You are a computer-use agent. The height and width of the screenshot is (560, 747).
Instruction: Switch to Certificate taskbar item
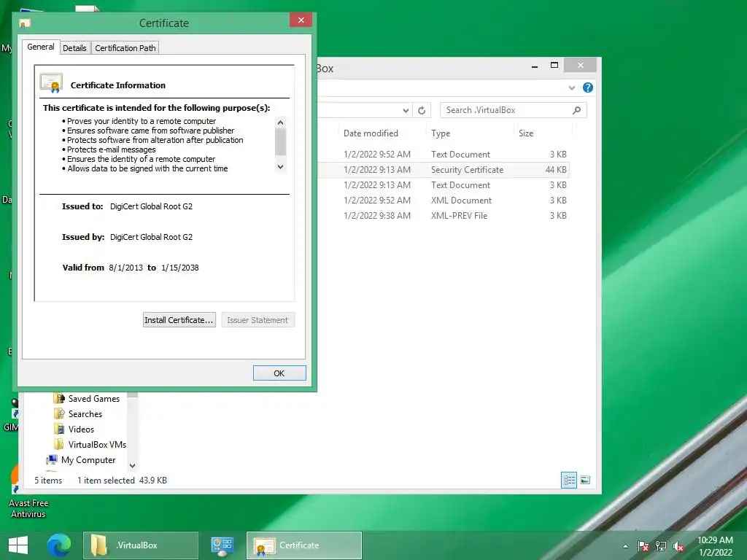coord(304,545)
